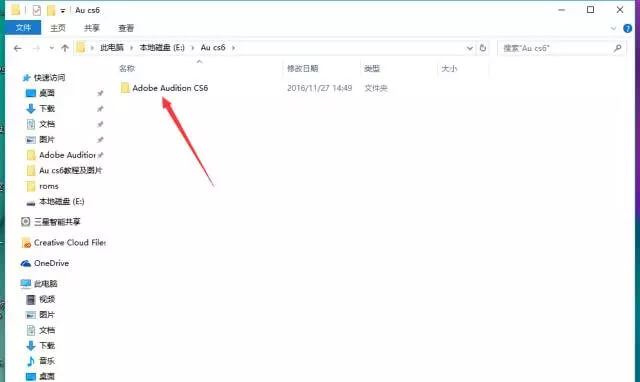Select 快速访问 in navigation pane
The height and width of the screenshot is (382, 640).
pyautogui.click(x=49, y=78)
